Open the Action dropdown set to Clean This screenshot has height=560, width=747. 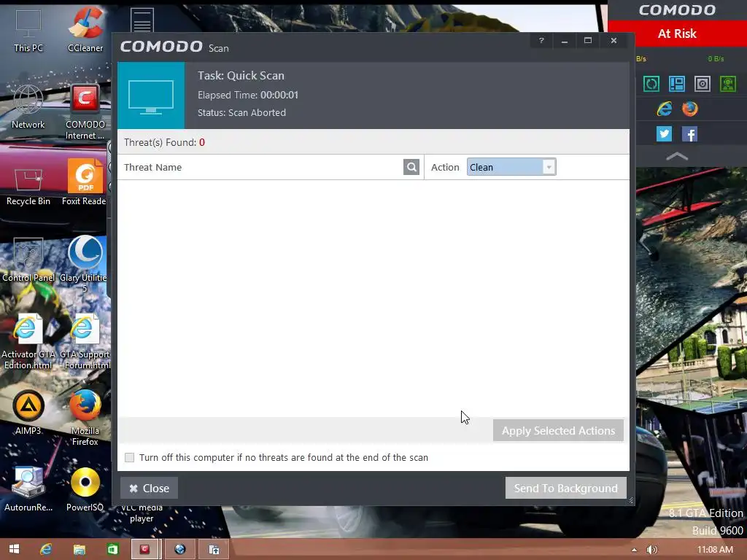(511, 167)
